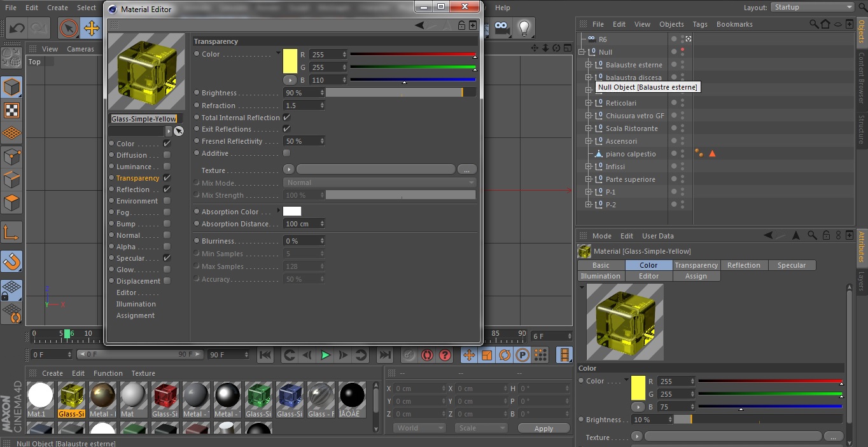Open the Function menu in material manager
Screen dimensions: 868x447
[108, 373]
